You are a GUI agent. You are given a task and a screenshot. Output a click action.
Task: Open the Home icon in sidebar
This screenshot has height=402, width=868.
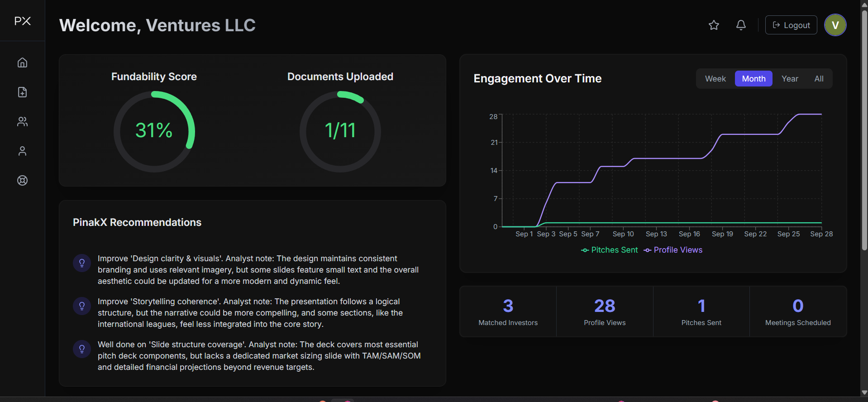(22, 62)
